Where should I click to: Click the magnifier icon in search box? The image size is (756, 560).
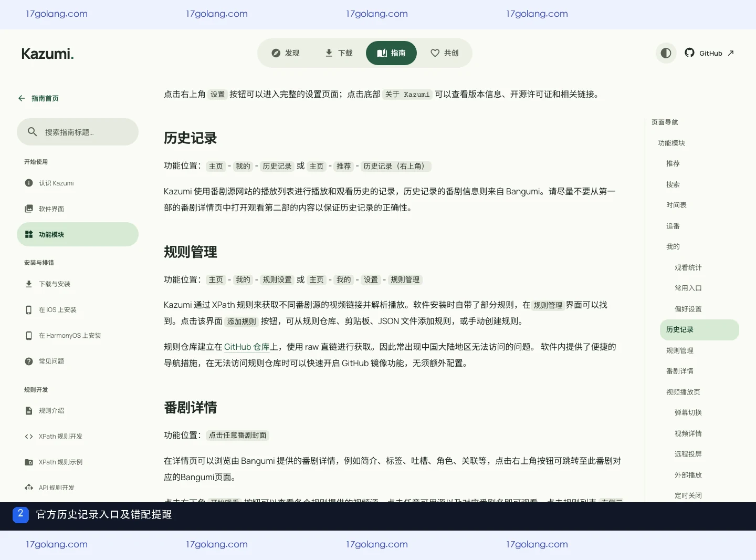pos(32,132)
